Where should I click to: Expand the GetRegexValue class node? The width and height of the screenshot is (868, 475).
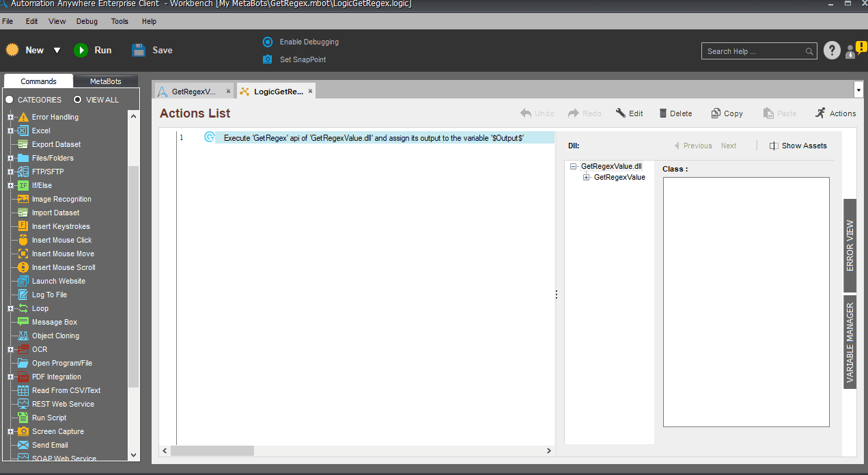[586, 178]
